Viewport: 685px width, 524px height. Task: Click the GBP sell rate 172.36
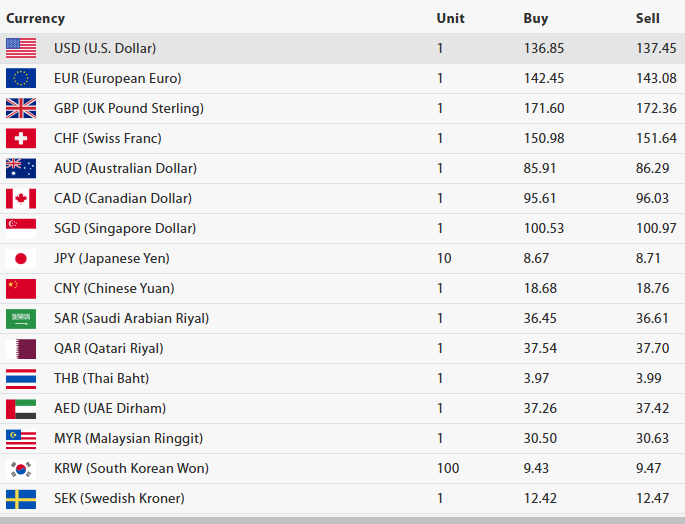coord(656,108)
